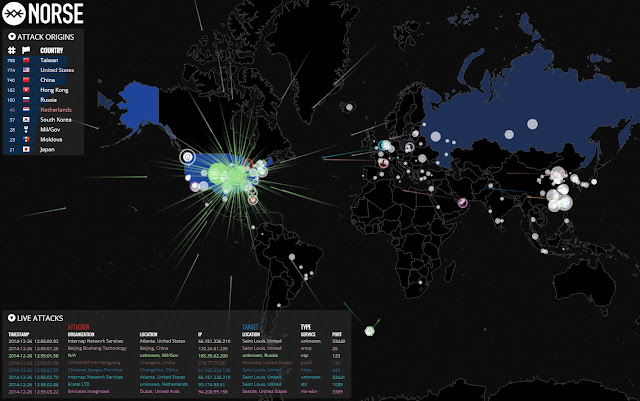Click the Japan flag icon
Screen dimensions: 640x401
coord(26,149)
